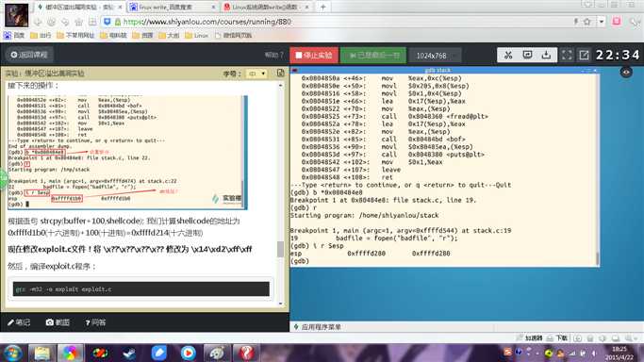
Task: Click the gdb screenshot image in instructions
Action: 127,153
